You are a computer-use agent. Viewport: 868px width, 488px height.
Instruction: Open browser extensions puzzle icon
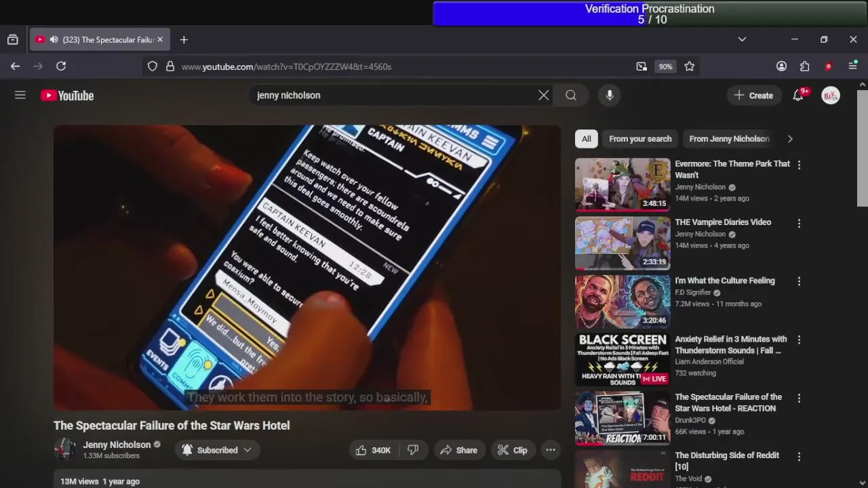click(804, 66)
